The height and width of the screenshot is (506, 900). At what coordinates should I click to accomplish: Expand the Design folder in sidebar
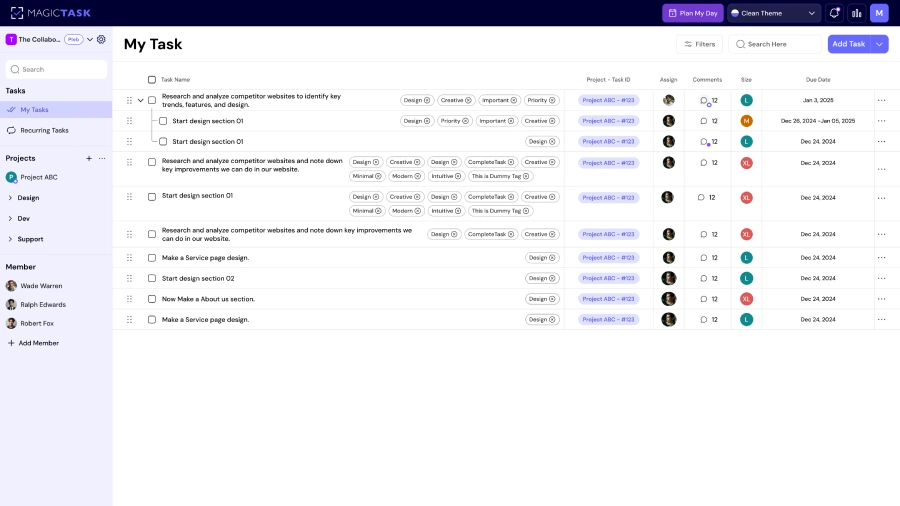click(x=10, y=198)
